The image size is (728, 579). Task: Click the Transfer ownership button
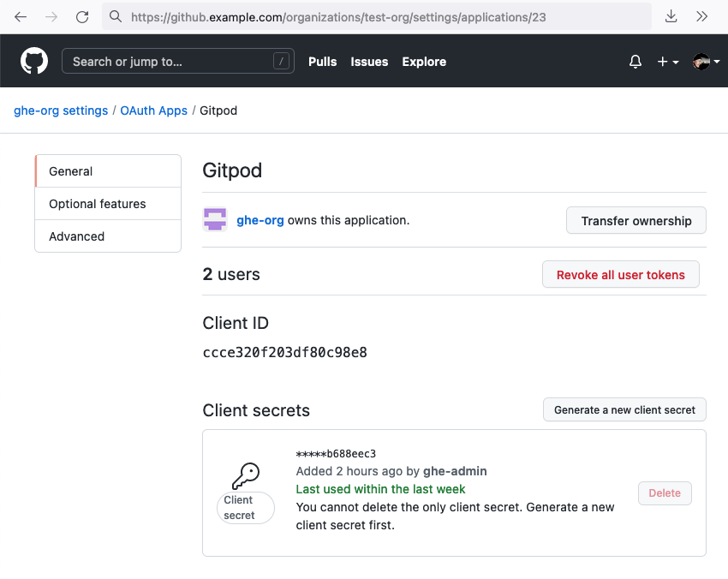[636, 220]
